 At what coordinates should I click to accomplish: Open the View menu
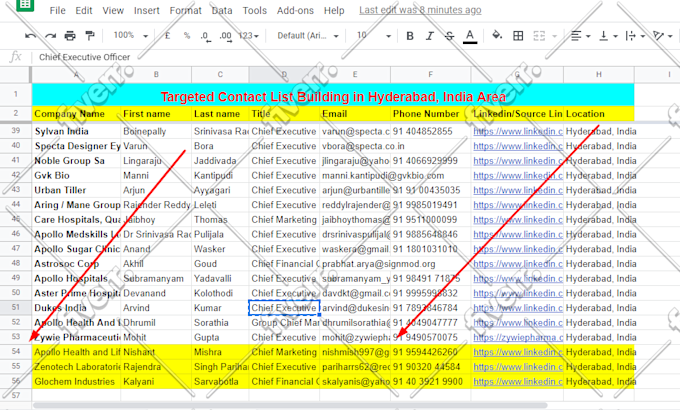(113, 10)
